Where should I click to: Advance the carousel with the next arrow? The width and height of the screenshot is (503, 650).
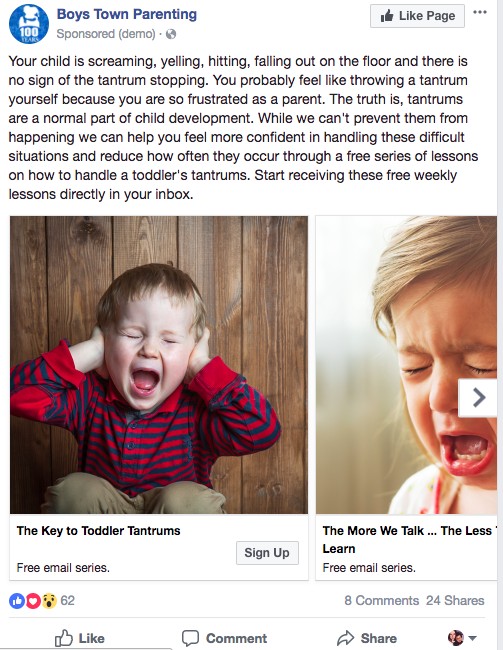(478, 398)
